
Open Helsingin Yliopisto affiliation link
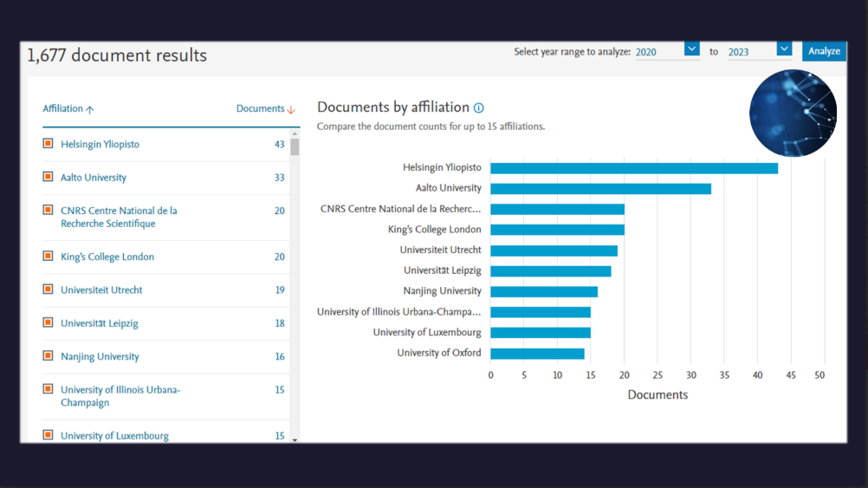[x=100, y=144]
